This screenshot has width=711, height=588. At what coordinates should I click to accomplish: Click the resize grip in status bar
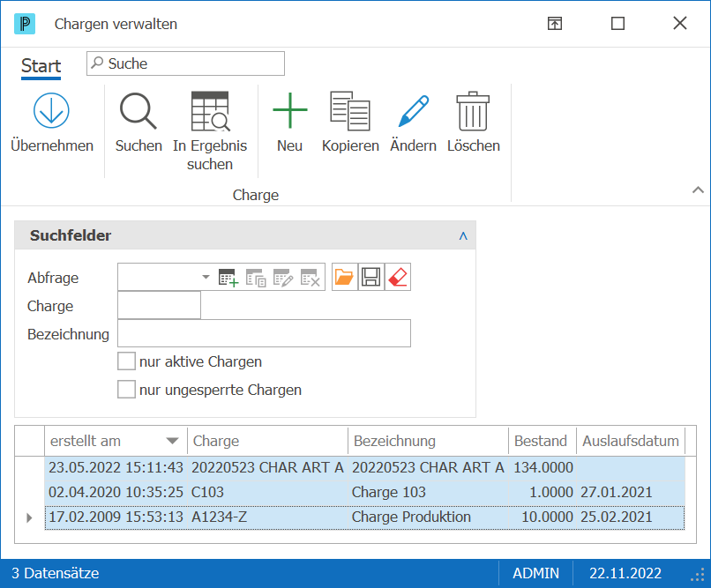click(698, 575)
